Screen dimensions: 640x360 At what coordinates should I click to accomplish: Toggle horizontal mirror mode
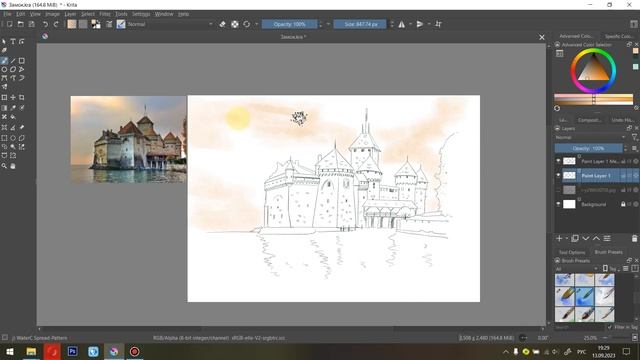(x=402, y=24)
